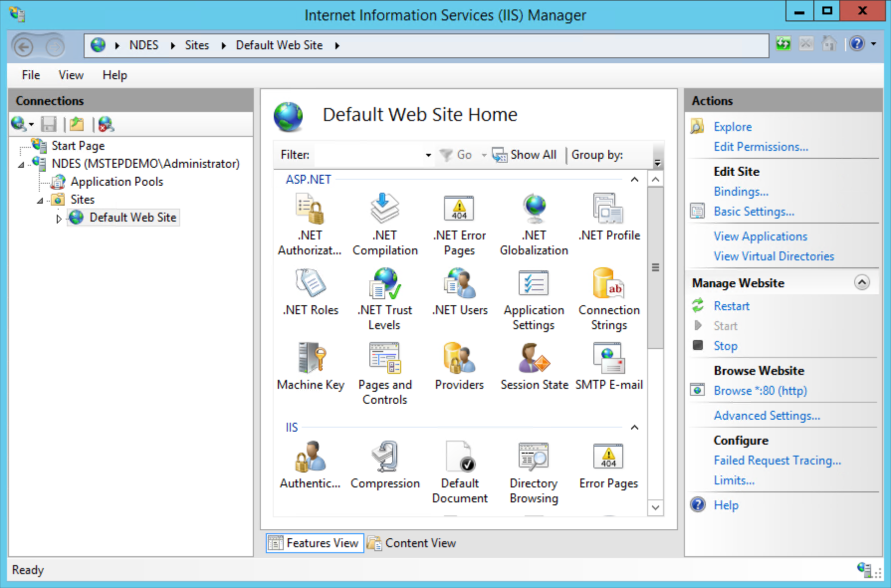
Task: Collapse the Manage Website section
Action: pos(862,282)
